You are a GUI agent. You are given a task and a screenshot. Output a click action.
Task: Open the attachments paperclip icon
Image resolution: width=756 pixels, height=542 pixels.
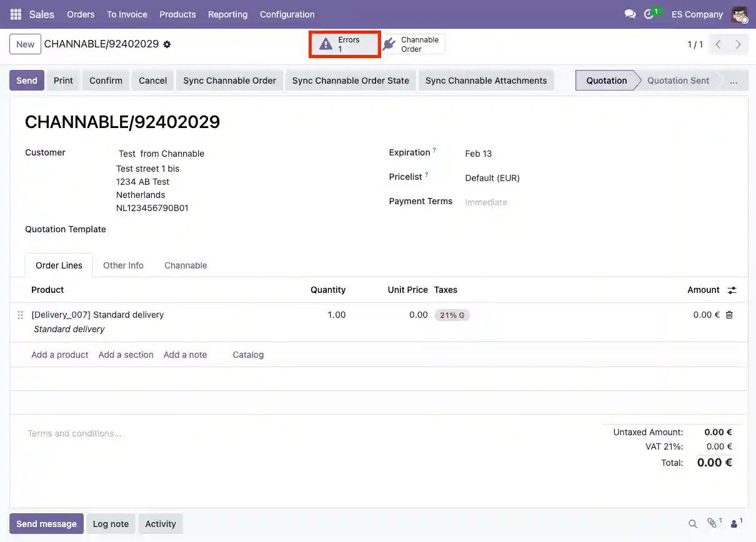pos(712,523)
